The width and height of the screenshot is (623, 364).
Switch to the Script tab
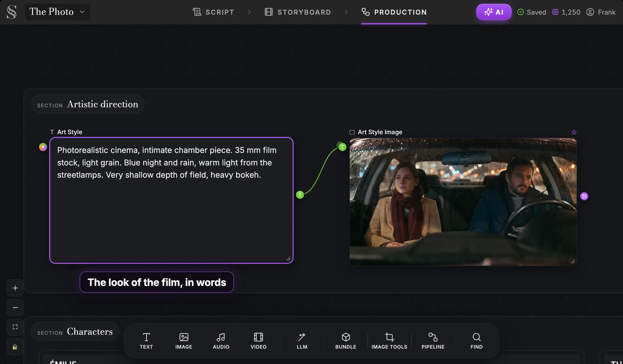pyautogui.click(x=213, y=12)
